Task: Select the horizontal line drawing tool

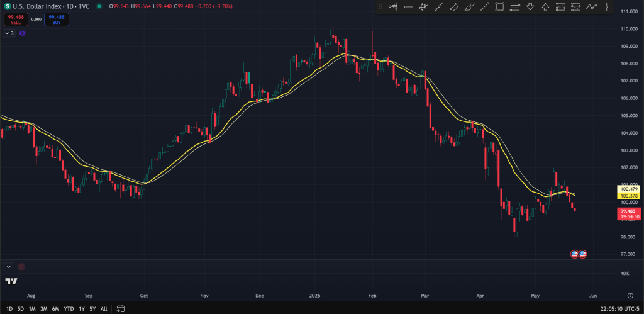Action: click(x=408, y=7)
